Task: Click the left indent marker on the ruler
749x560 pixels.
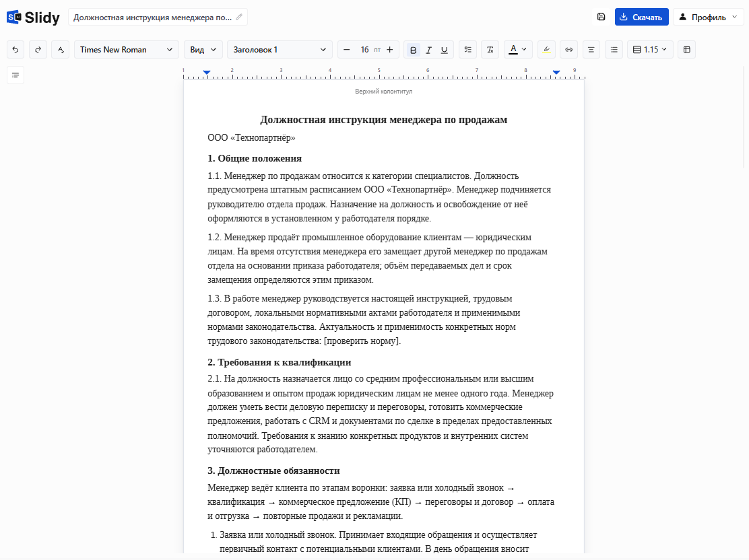Action: [x=207, y=72]
